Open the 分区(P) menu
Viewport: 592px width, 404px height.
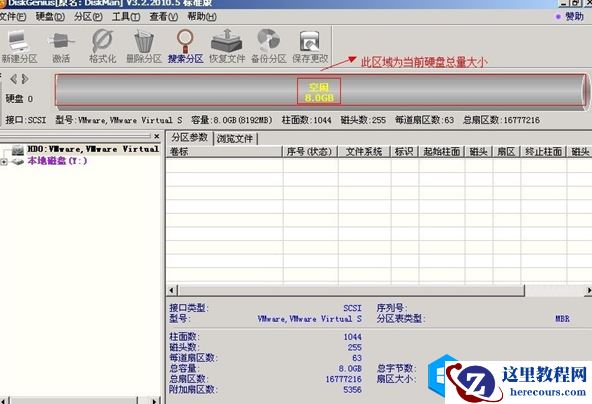click(x=88, y=17)
